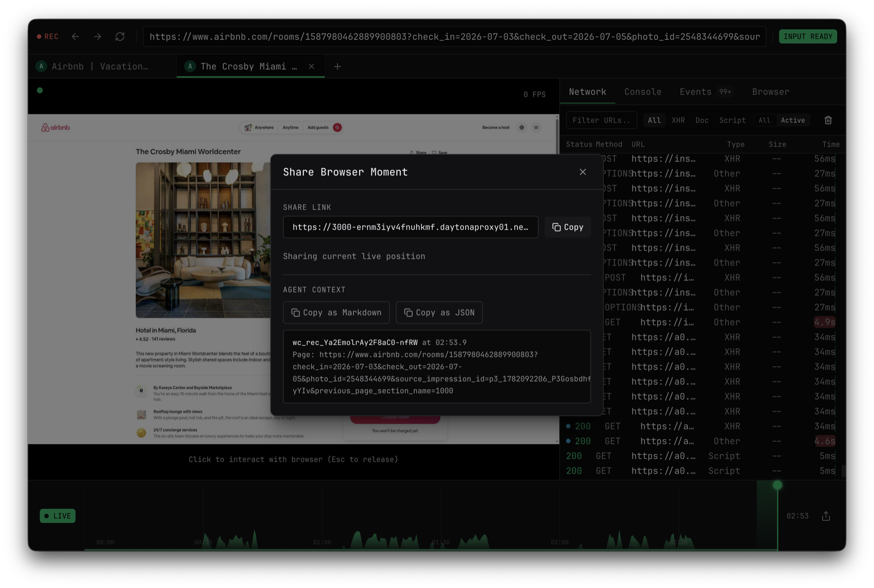Close the Share Browser Moment dialog
Viewport: 874px width, 588px height.
[x=583, y=172]
